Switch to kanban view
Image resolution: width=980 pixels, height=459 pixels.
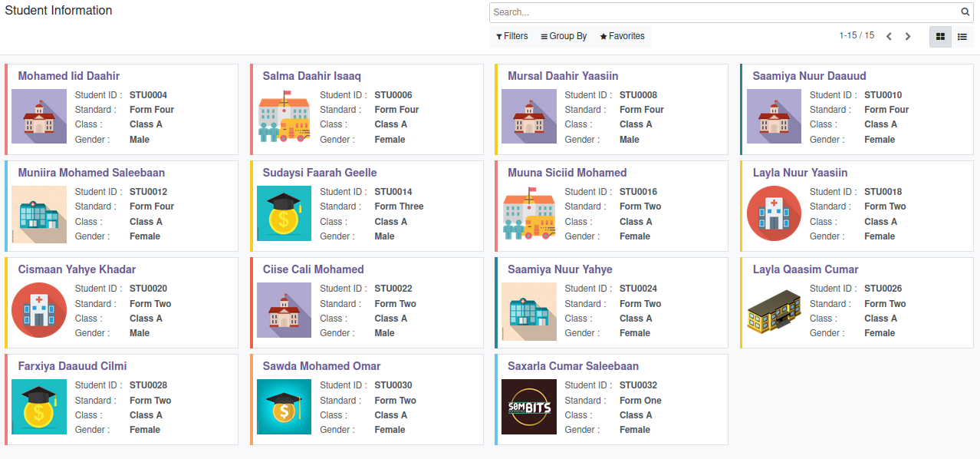pyautogui.click(x=940, y=36)
